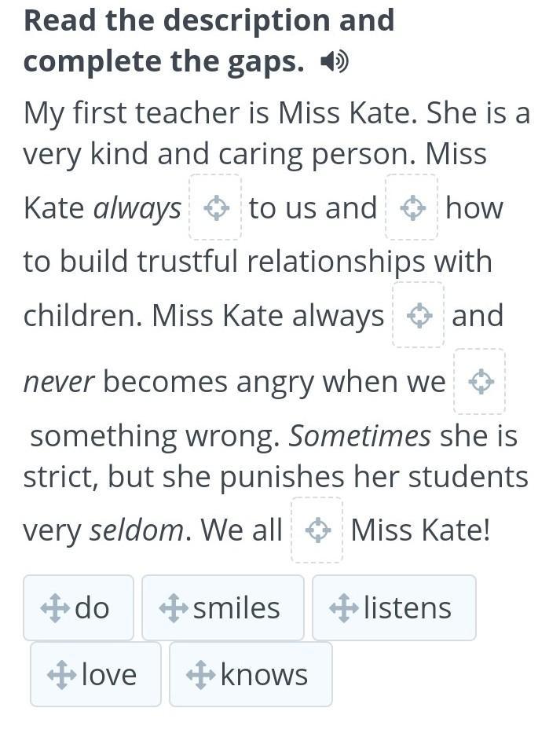The width and height of the screenshot is (560, 752).
Task: Click the italic word 'never' in the text
Action: [x=59, y=383]
